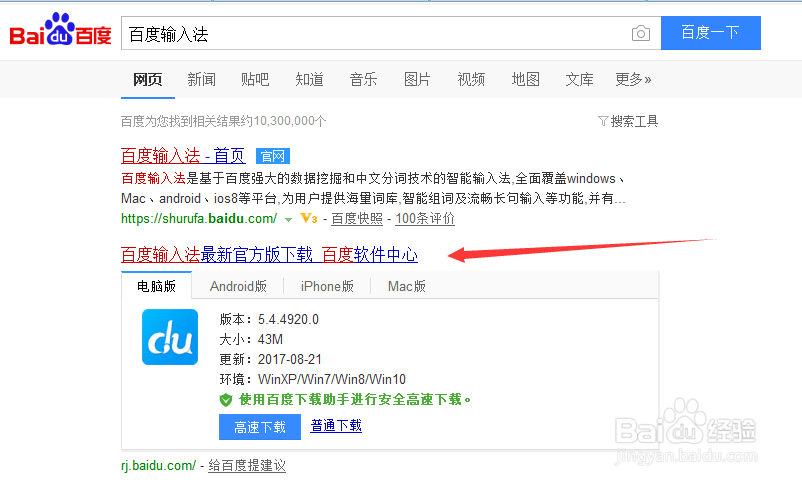This screenshot has height=483, width=802.
Task: Open the 贴吧 tab
Action: 255,79
